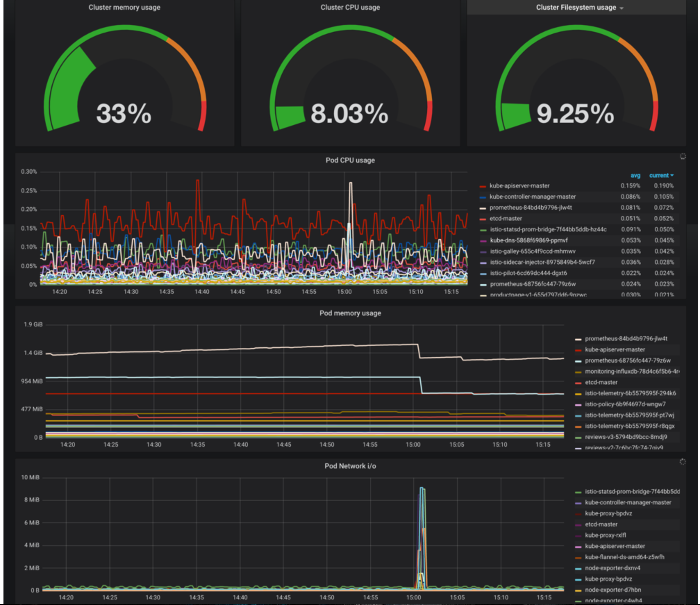Open color picker for prometheus-84bd4b9796-jlw4t swatch in memory legend

(578, 339)
